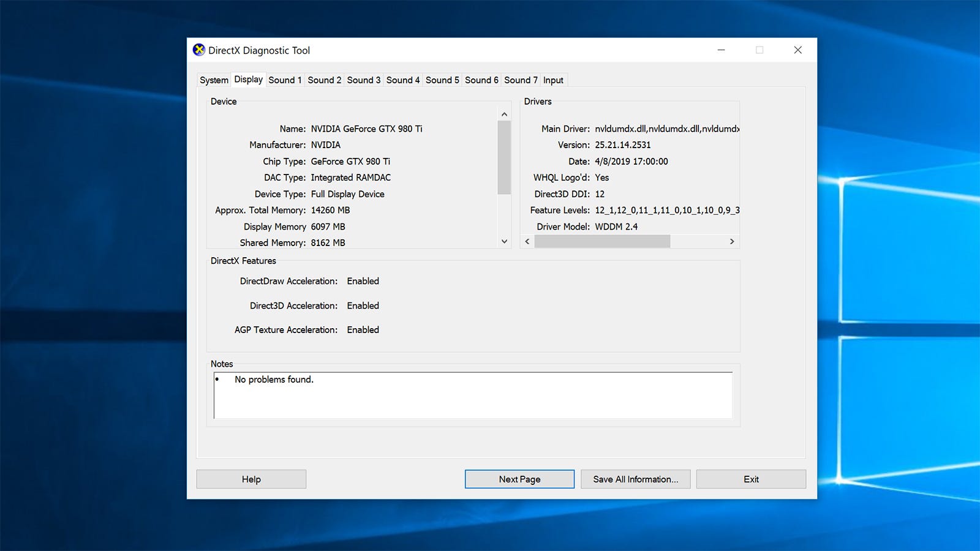Screen dimensions: 980x551
Task: Click the total memory value 14260 MB
Action: (x=330, y=210)
